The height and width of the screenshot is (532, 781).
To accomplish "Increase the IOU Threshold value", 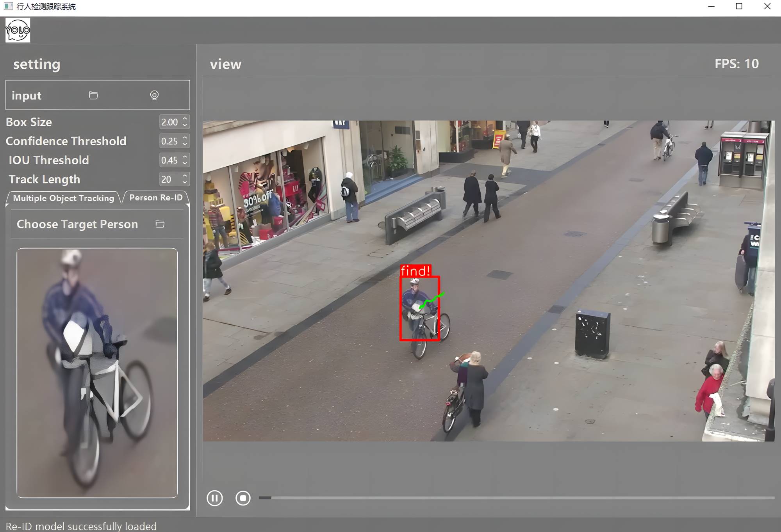I will pyautogui.click(x=185, y=157).
